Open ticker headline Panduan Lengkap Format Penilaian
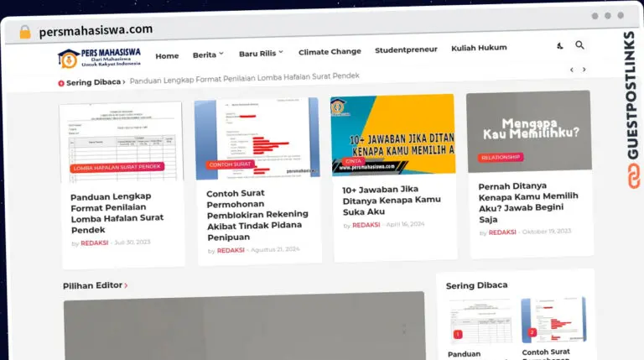Image resolution: width=644 pixels, height=360 pixels. (x=244, y=78)
